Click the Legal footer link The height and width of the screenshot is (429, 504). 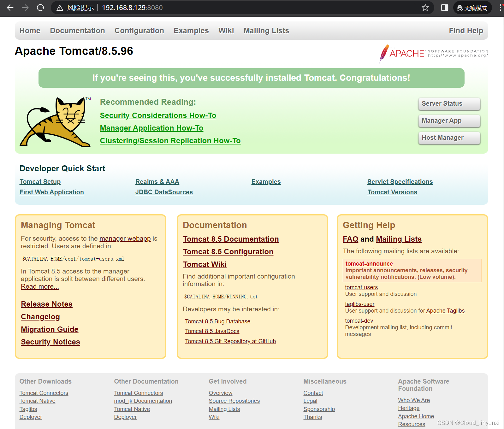point(310,401)
